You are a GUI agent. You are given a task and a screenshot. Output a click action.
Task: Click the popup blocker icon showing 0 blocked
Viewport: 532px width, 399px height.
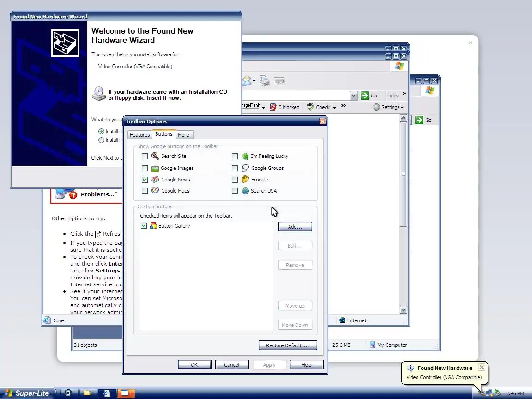coord(273,107)
